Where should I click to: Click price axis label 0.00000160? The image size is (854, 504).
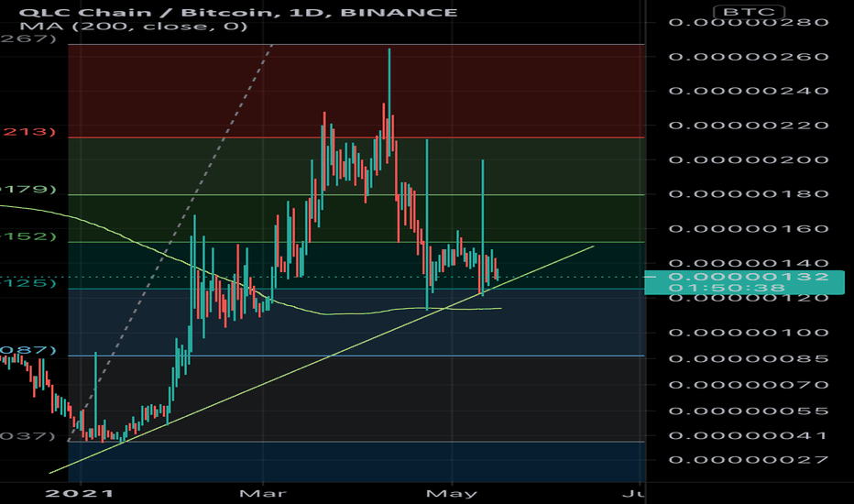click(749, 229)
